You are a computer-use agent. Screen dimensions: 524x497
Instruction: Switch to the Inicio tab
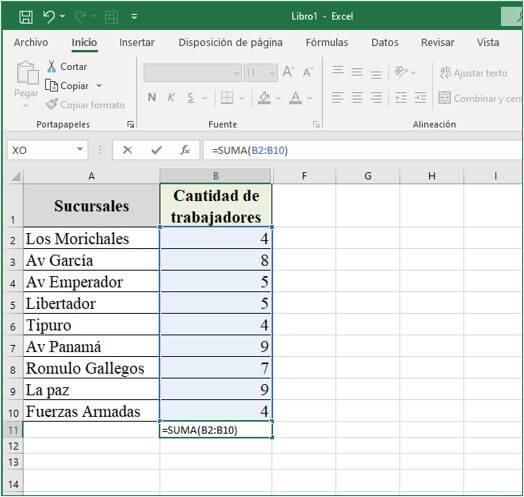[84, 42]
